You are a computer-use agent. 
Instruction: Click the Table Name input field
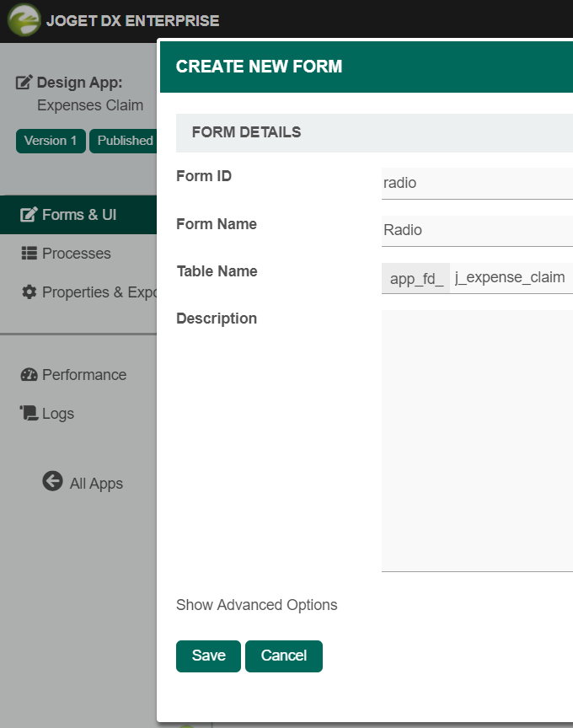tap(511, 278)
